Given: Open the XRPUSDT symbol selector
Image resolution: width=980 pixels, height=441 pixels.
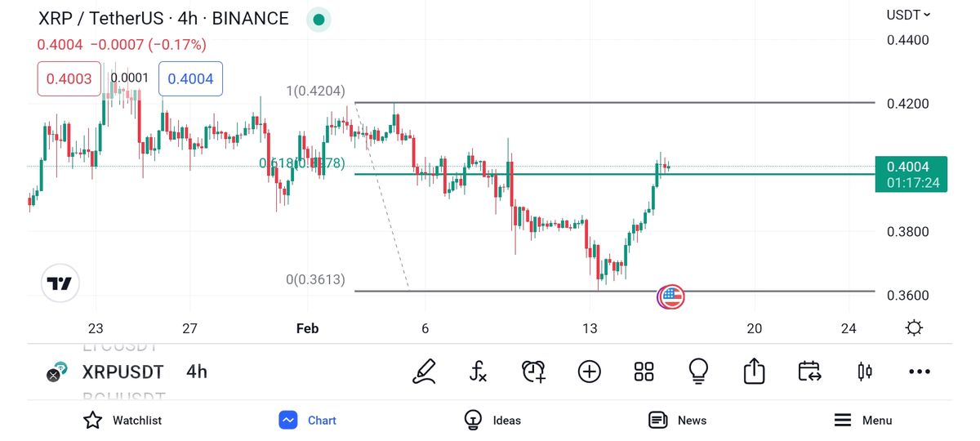Looking at the screenshot, I should (x=122, y=372).
